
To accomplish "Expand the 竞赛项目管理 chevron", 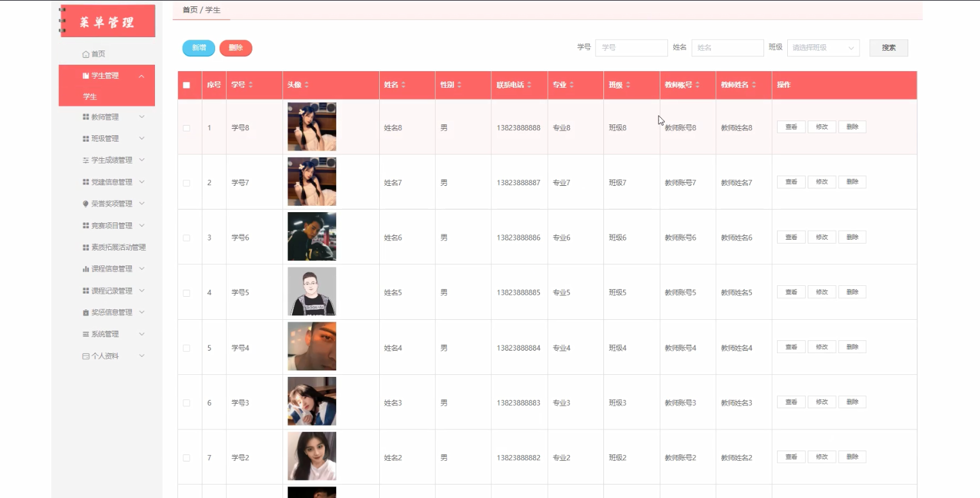I will coord(142,226).
